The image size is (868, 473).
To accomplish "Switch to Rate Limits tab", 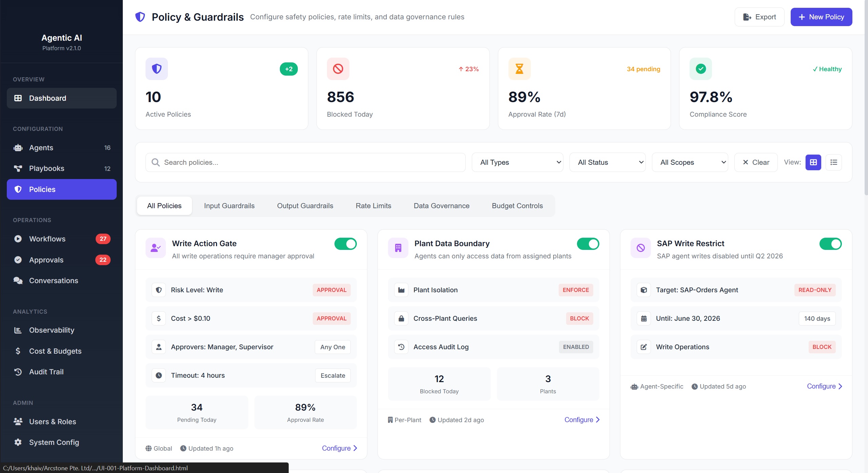I will click(x=373, y=206).
